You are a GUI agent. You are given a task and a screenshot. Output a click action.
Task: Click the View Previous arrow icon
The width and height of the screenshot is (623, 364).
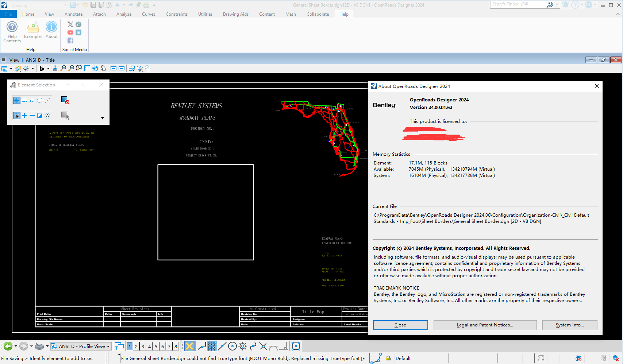coord(114,68)
